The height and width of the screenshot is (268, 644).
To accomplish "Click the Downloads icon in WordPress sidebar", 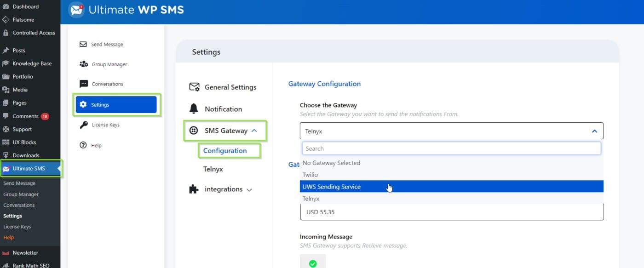I will click(6, 155).
